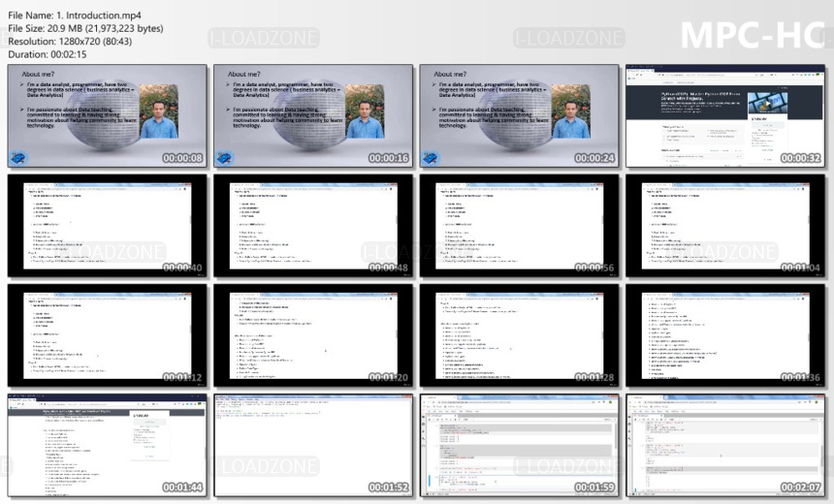Open the course webpage frame at 00:00:32
The width and height of the screenshot is (834, 504).
pos(725,116)
